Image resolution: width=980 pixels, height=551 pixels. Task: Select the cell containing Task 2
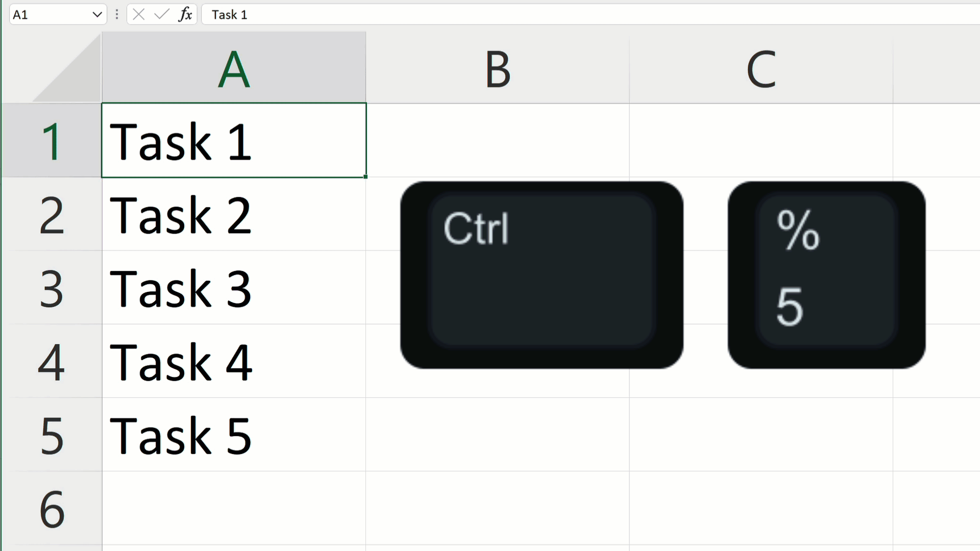[234, 215]
